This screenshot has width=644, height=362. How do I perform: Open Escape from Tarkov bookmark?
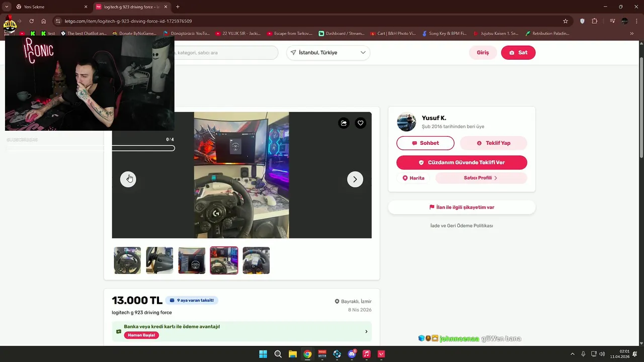[x=290, y=34]
